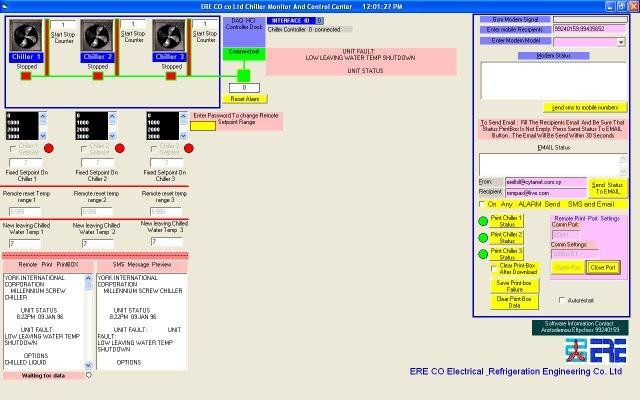Click the ERE company logo

(x=596, y=350)
